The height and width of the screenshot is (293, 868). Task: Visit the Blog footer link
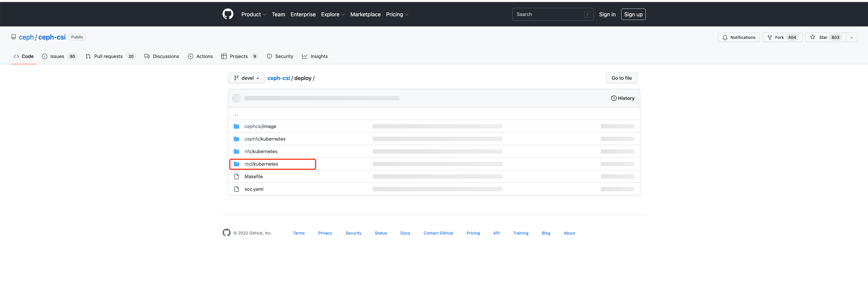pyautogui.click(x=546, y=233)
